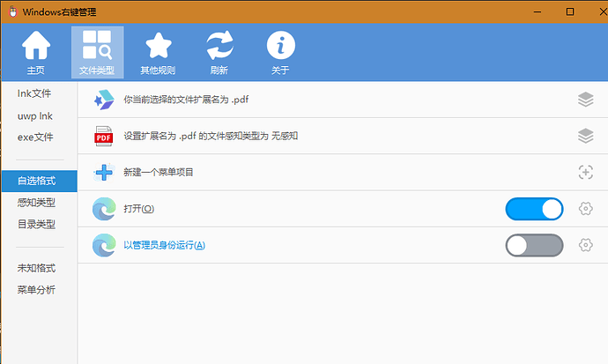
Task: Select 自选格式 in the sidebar
Action: [39, 181]
